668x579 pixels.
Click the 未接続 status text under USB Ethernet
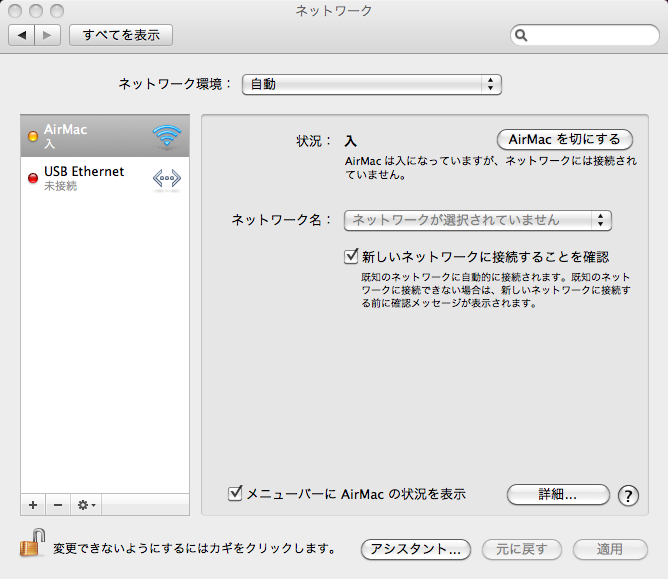point(60,186)
